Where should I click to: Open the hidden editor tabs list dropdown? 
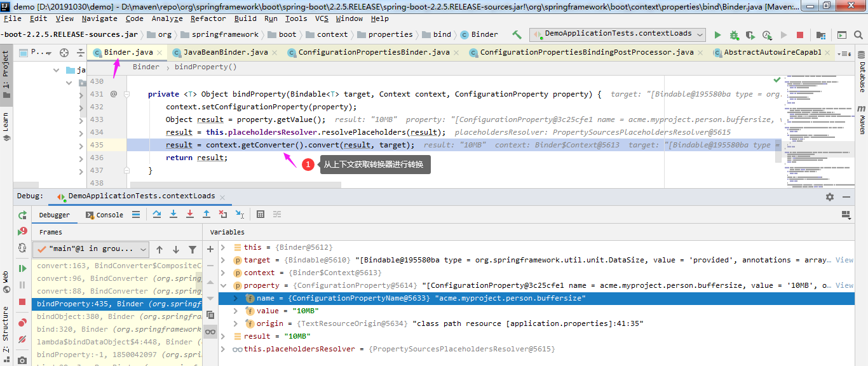coord(844,53)
